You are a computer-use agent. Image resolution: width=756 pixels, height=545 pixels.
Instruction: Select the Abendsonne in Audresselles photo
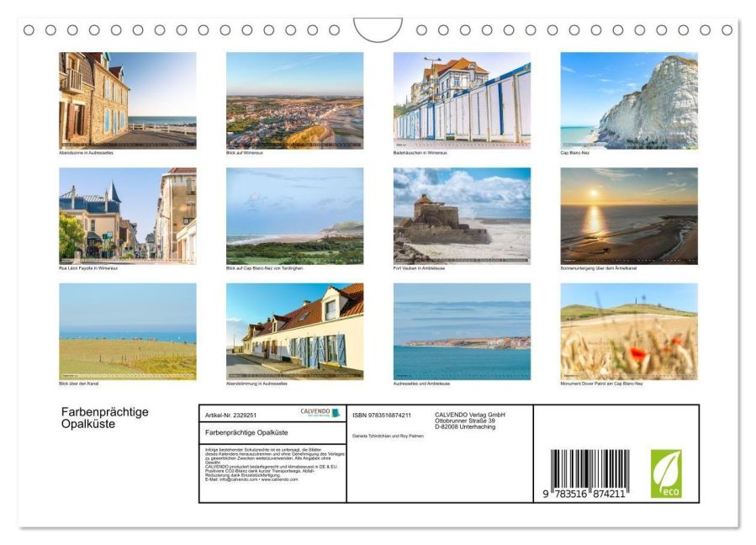click(x=127, y=100)
